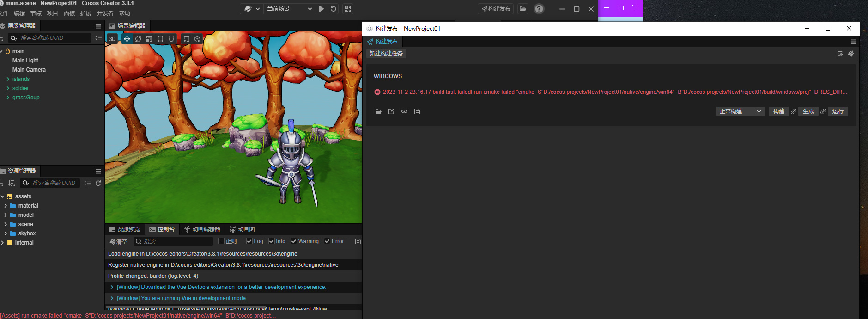The width and height of the screenshot is (868, 319).
Task: Open the 面板 menu
Action: coord(69,13)
